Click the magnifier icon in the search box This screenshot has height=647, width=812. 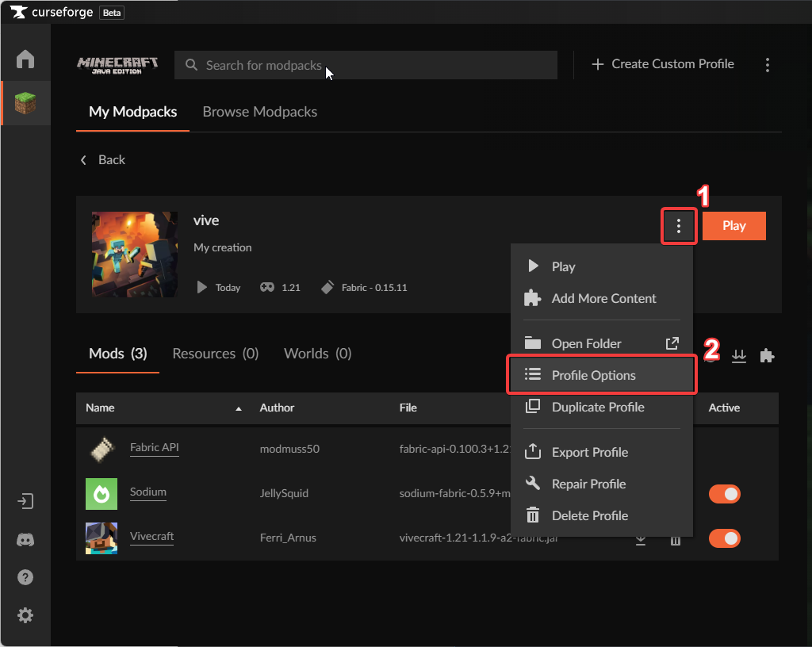[191, 65]
